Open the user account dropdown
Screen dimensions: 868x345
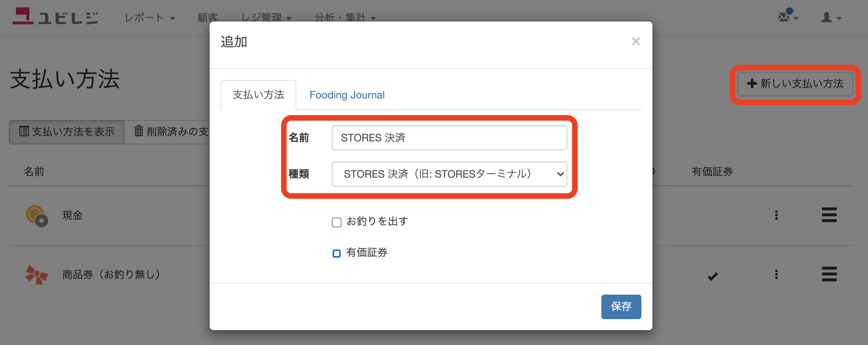pos(831,17)
